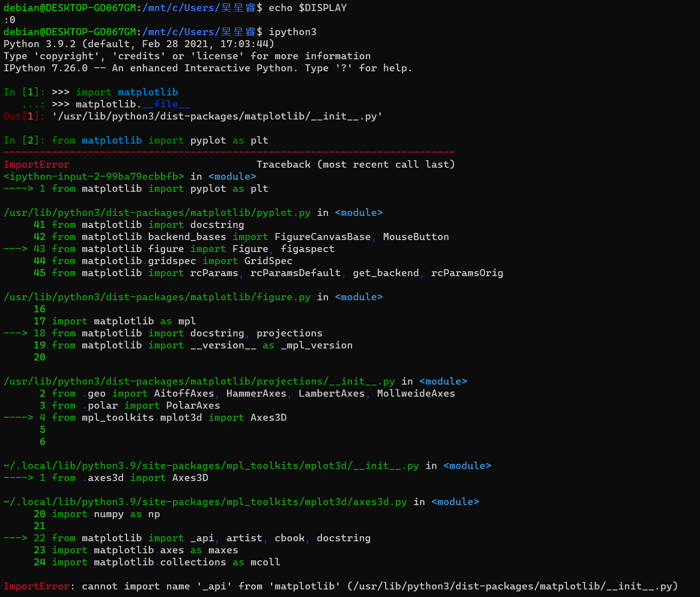Select the 'Python 3.9.2' version text

coord(40,44)
